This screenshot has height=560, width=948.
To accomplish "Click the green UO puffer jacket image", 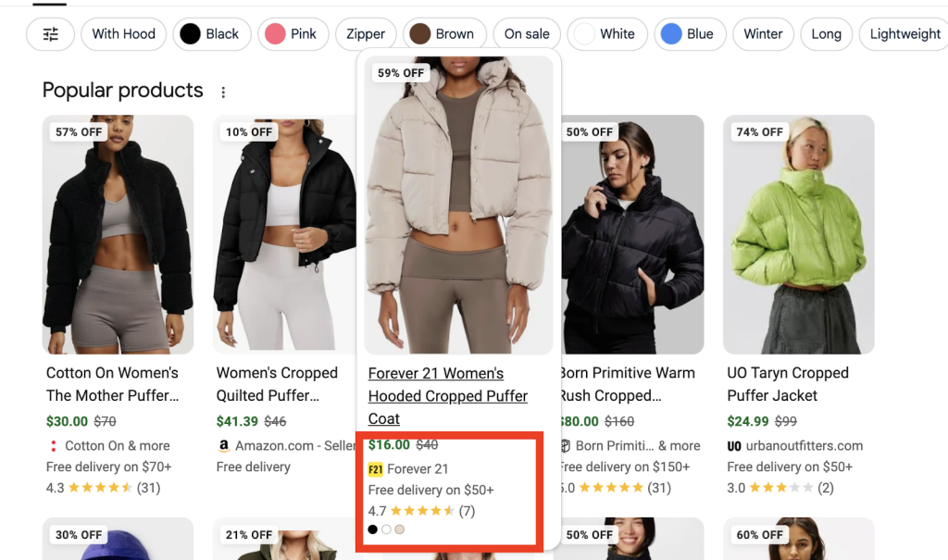I will [798, 234].
